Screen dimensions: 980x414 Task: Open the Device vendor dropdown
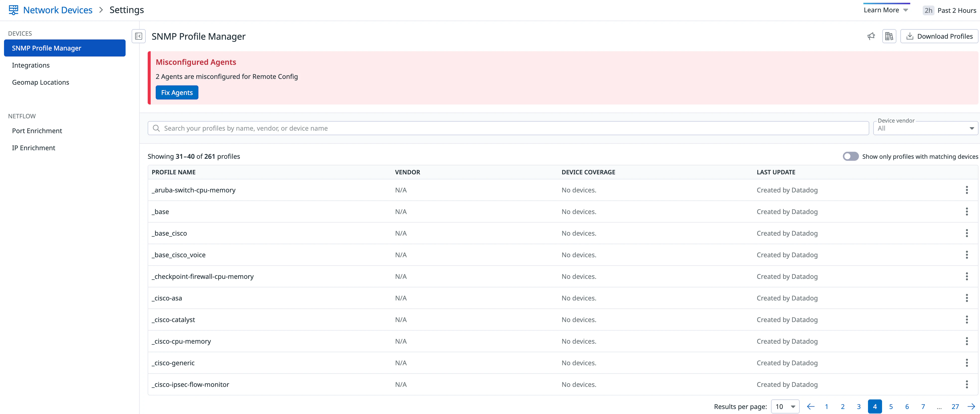click(x=925, y=128)
